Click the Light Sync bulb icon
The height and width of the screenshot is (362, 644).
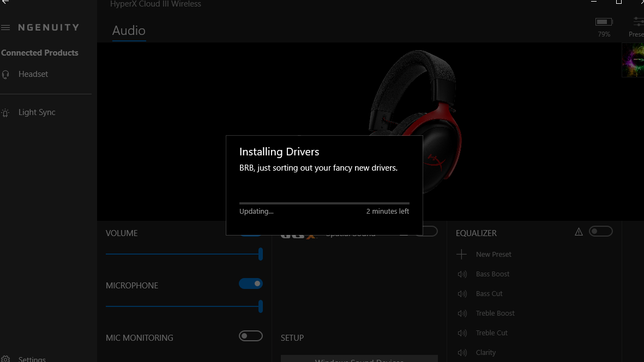[x=5, y=113]
